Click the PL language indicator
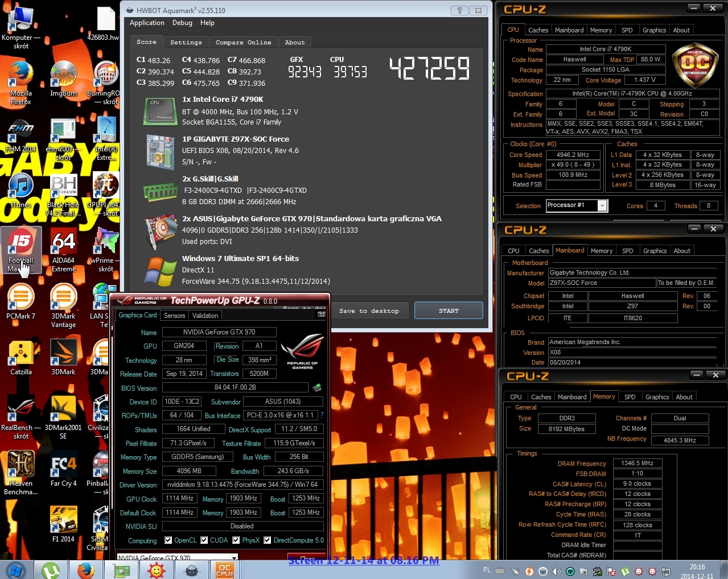 [x=487, y=570]
